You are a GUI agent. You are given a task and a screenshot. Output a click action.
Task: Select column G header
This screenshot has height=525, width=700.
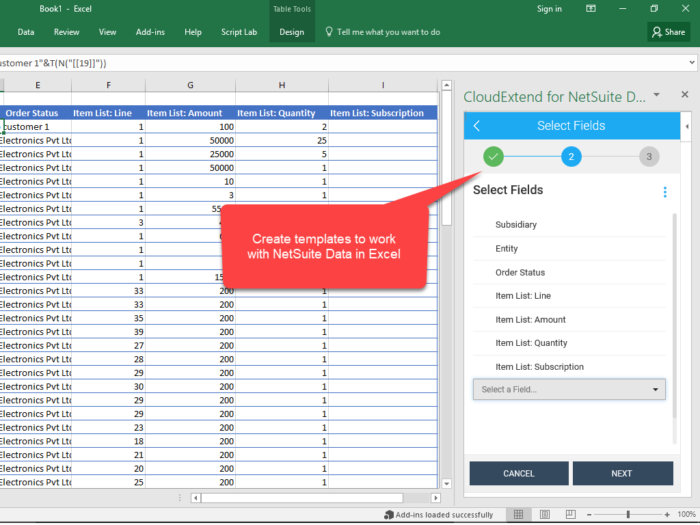[191, 85]
